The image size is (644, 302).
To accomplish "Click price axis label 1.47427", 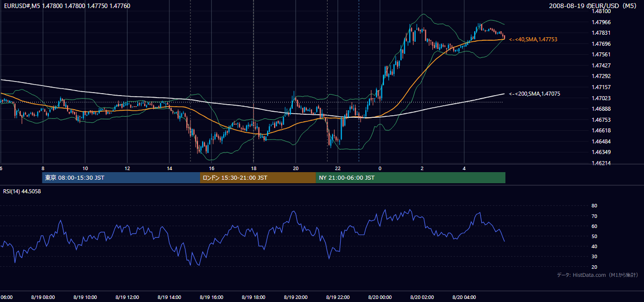I will [x=601, y=65].
